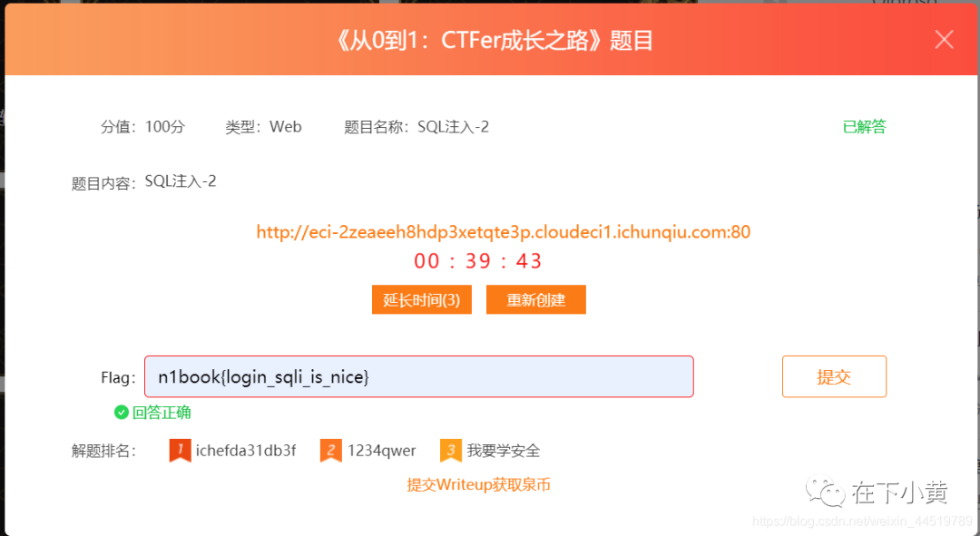The image size is (980, 536).
Task: Click the 已解答 solved status label
Action: (x=865, y=127)
